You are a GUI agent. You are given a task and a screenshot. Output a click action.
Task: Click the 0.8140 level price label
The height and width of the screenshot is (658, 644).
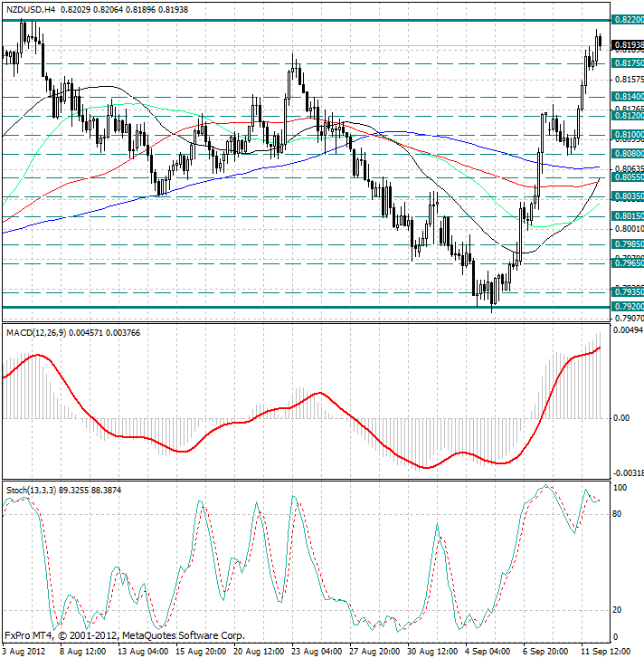(628, 97)
